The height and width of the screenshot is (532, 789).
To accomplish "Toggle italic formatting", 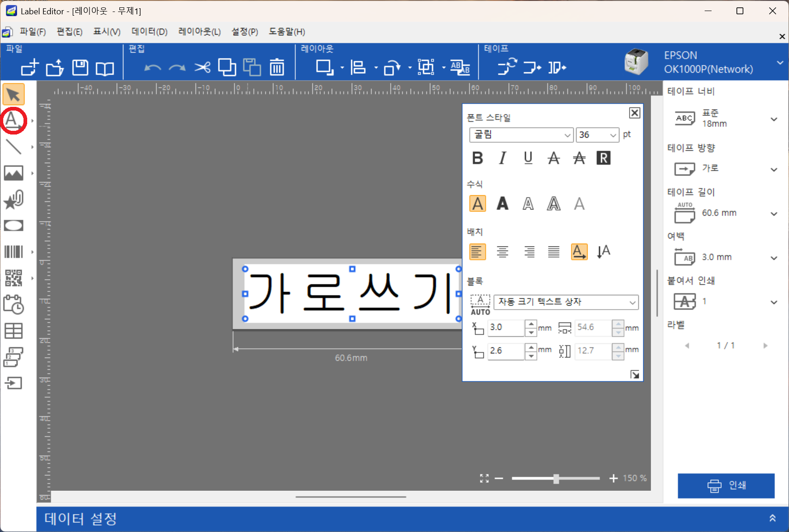I will point(503,158).
